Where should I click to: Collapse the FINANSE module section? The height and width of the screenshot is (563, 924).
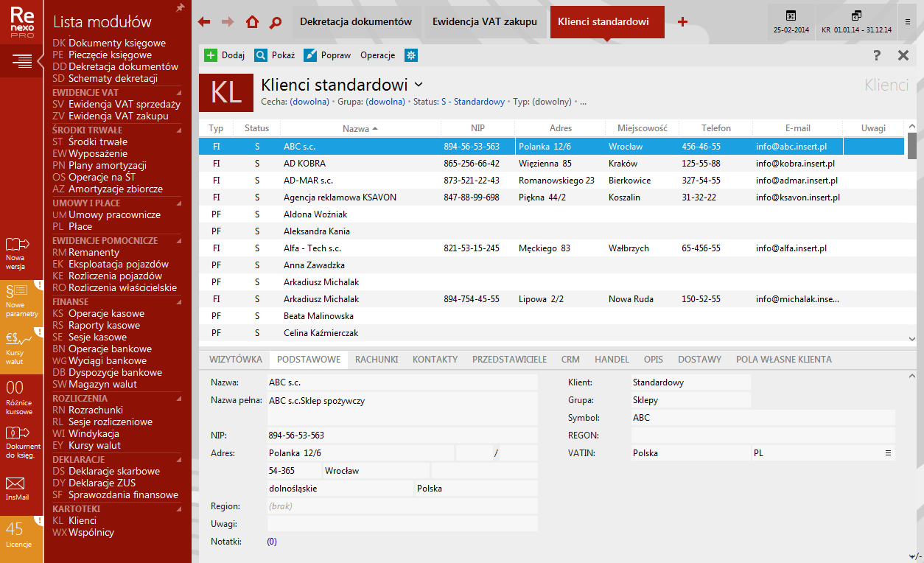click(178, 301)
